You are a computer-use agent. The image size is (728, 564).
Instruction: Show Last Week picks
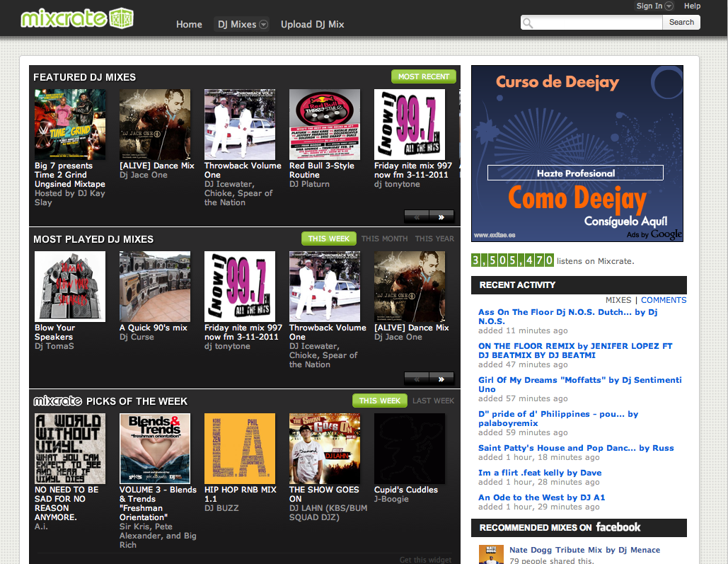pyautogui.click(x=433, y=401)
